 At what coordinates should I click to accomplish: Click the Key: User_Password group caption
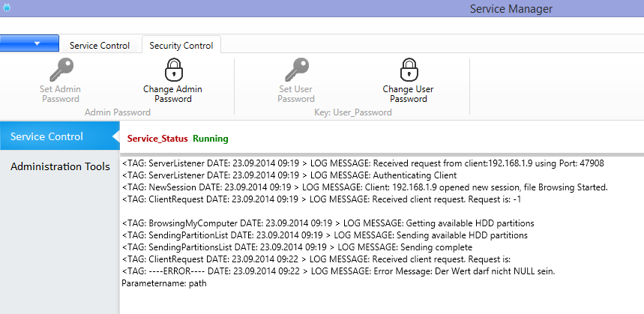[x=353, y=112]
